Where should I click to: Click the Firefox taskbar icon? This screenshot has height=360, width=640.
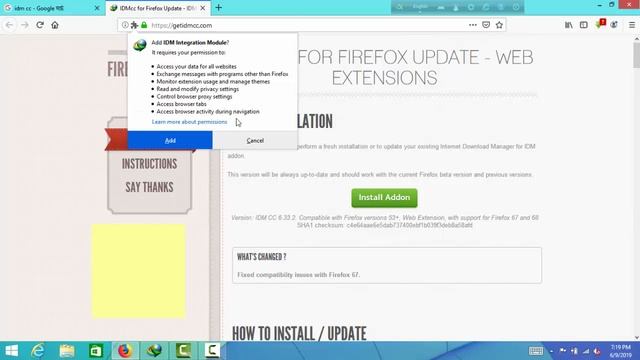(125, 351)
